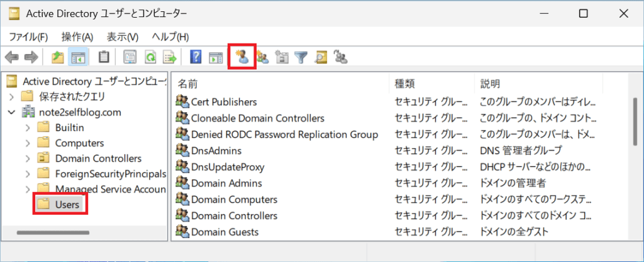The image size is (644, 262).
Task: Open the 表示(V) menu
Action: click(122, 37)
